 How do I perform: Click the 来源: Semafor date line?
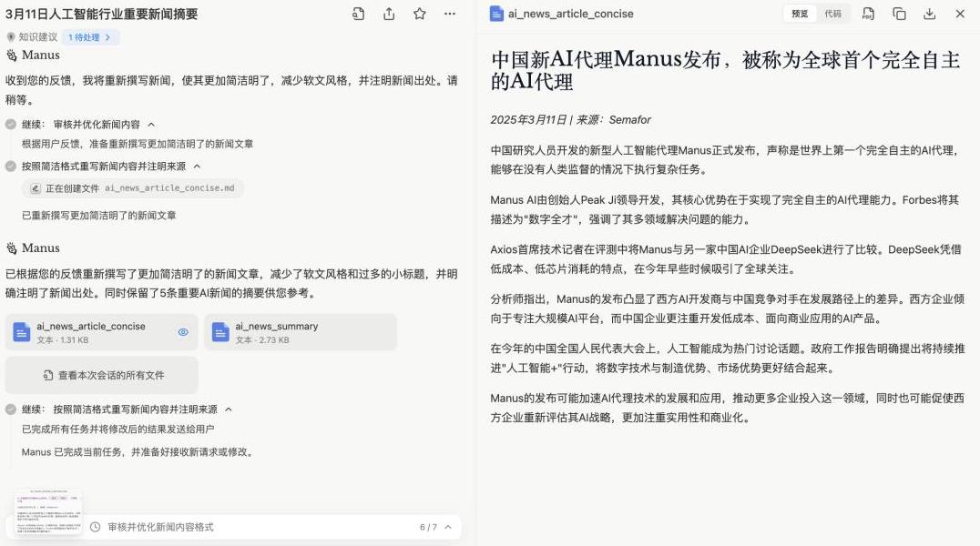point(571,120)
